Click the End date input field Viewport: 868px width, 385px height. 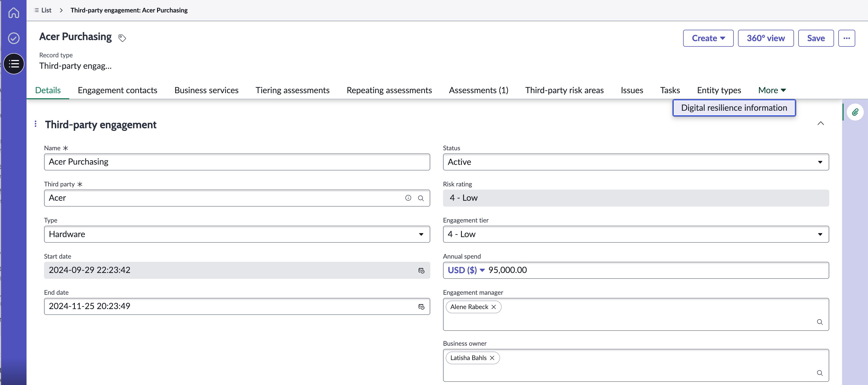237,306
